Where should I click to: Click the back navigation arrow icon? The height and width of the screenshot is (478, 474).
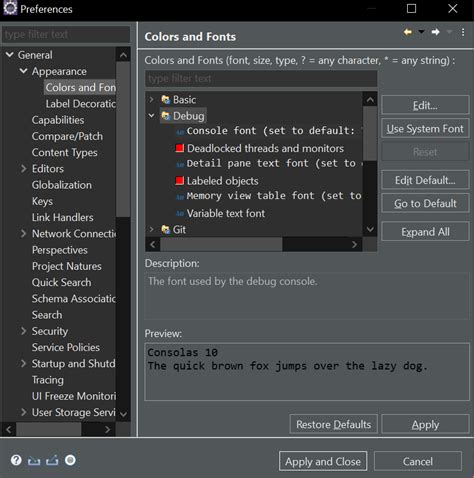tap(408, 32)
